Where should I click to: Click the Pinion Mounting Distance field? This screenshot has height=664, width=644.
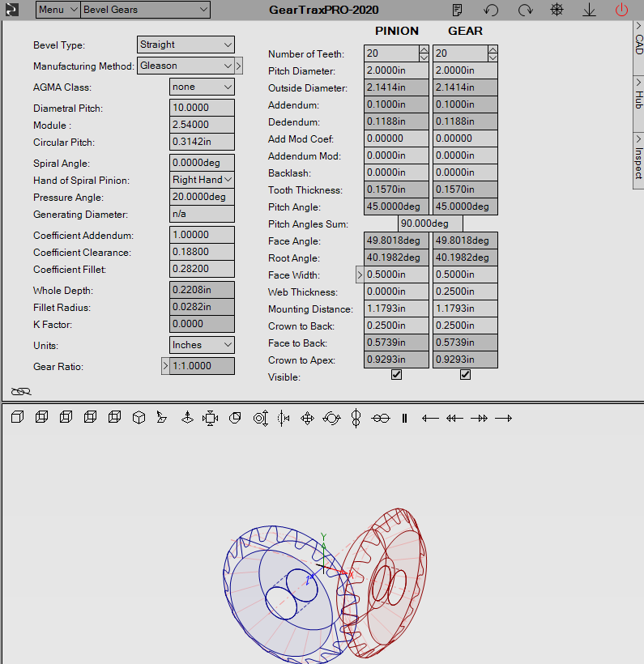pos(396,309)
